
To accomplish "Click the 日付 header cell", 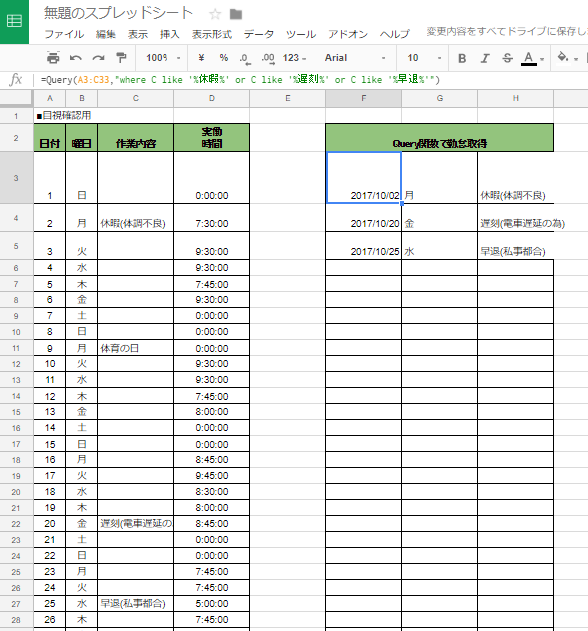I will 50,138.
